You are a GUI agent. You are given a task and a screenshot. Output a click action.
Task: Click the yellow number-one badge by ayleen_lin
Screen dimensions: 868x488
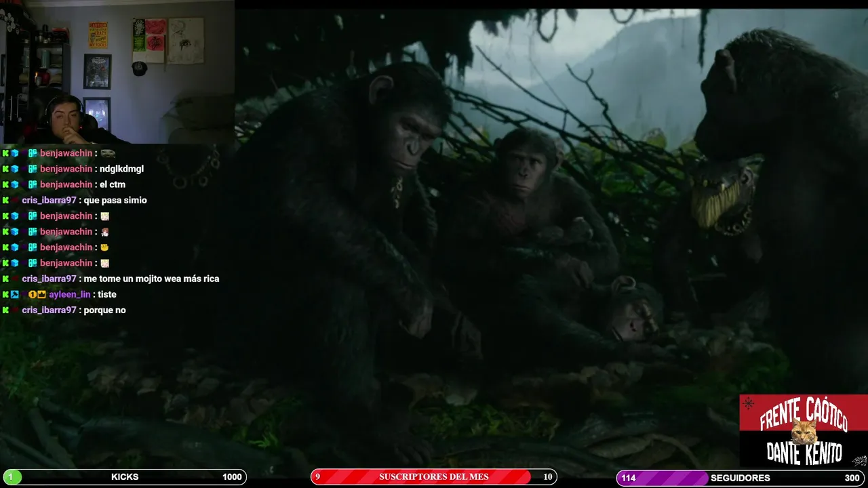(33, 294)
